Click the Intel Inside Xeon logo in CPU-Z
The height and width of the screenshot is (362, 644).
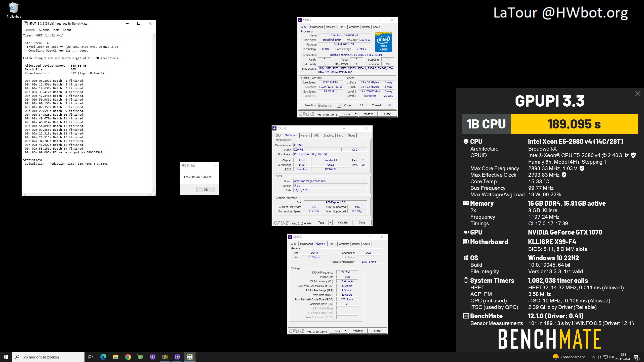point(383,42)
